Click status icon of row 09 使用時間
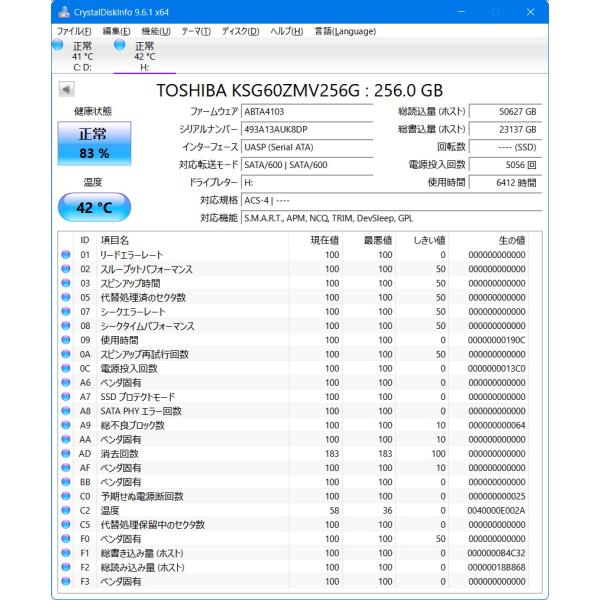The image size is (600, 600). point(66,339)
